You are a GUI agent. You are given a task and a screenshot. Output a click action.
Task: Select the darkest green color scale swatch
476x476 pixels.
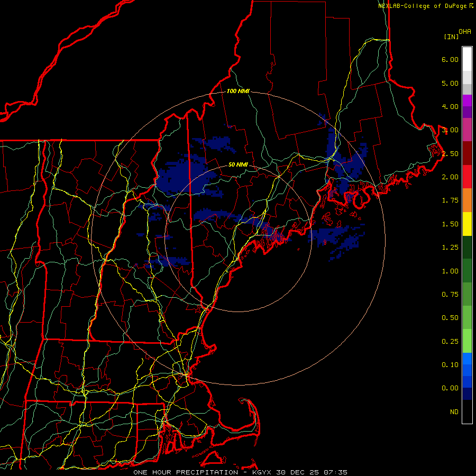(x=467, y=247)
